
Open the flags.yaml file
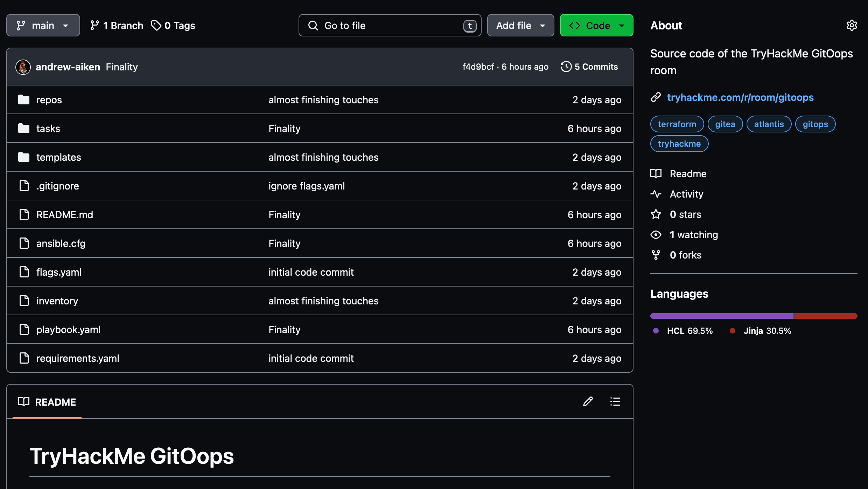pyautogui.click(x=59, y=272)
